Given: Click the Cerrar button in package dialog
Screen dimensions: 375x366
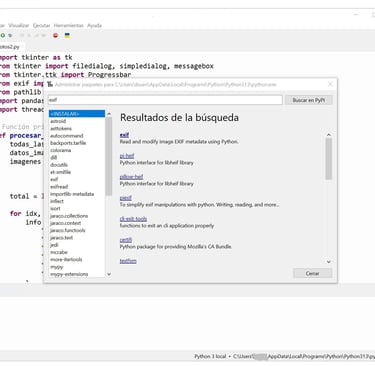Looking at the screenshot, I should 312,273.
